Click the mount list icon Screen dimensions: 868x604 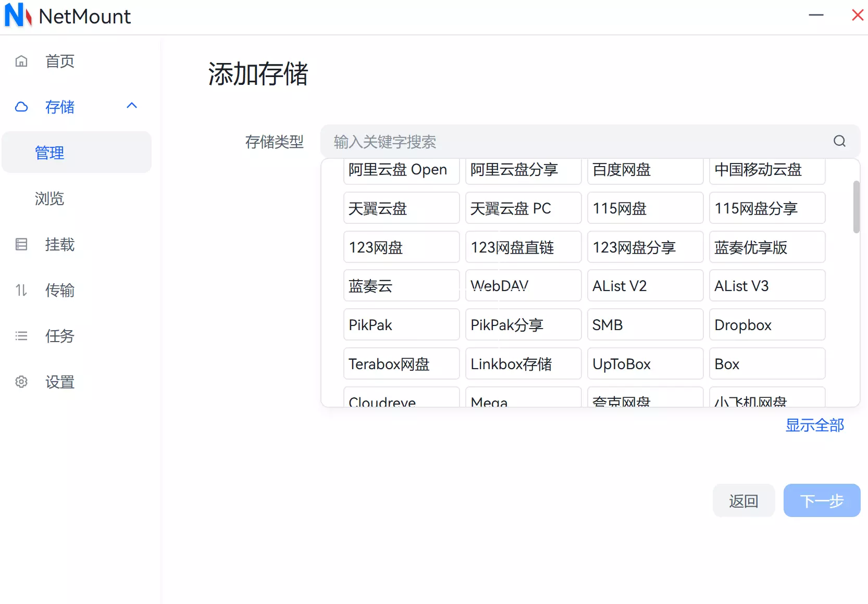coord(21,244)
